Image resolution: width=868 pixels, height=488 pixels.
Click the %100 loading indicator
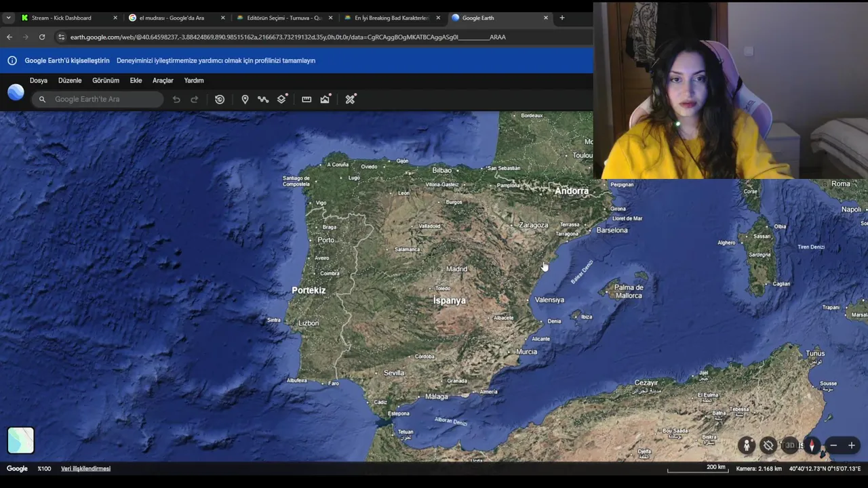pyautogui.click(x=44, y=468)
